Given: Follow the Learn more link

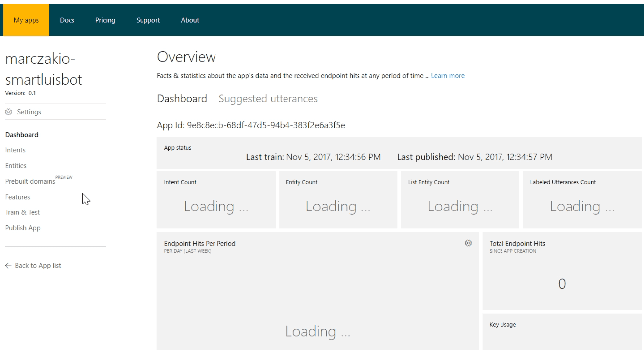Looking at the screenshot, I should (x=447, y=76).
